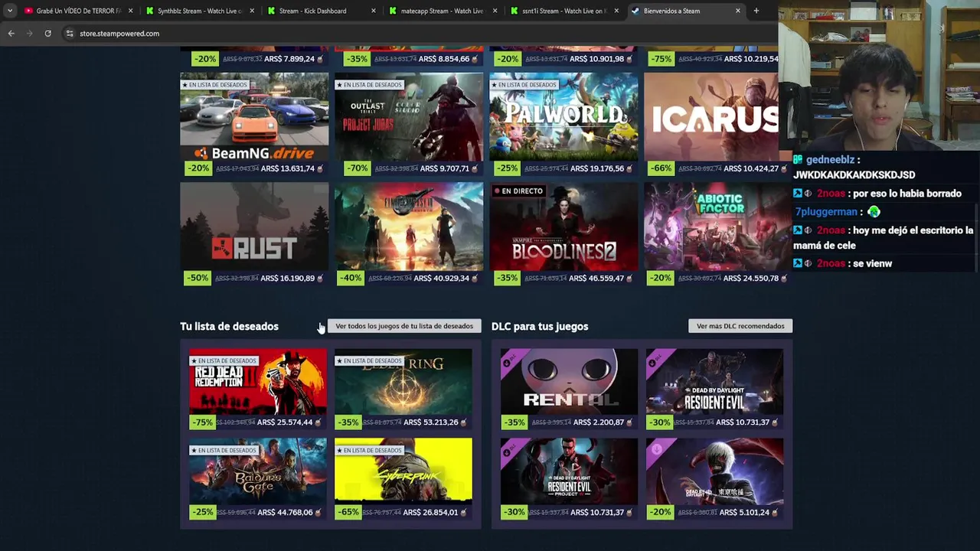The image size is (980, 551).
Task: Reload the Steam store page
Action: 47,34
